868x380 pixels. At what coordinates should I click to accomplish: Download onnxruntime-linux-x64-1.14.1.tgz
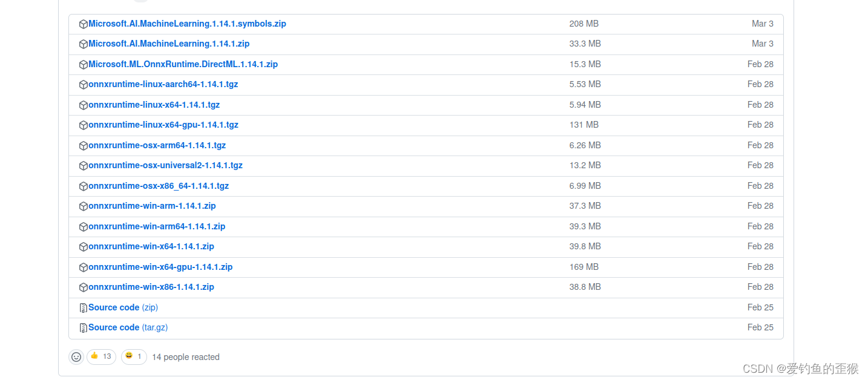[x=154, y=105]
